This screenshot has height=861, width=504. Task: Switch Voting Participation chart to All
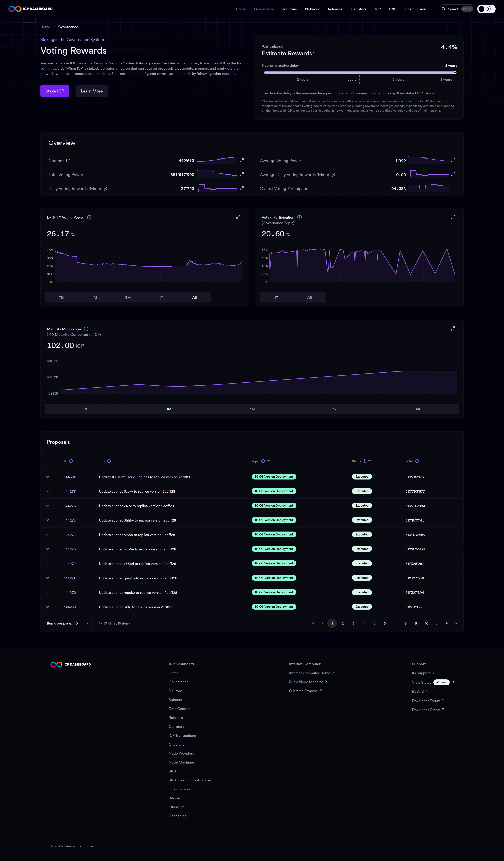[309, 298]
